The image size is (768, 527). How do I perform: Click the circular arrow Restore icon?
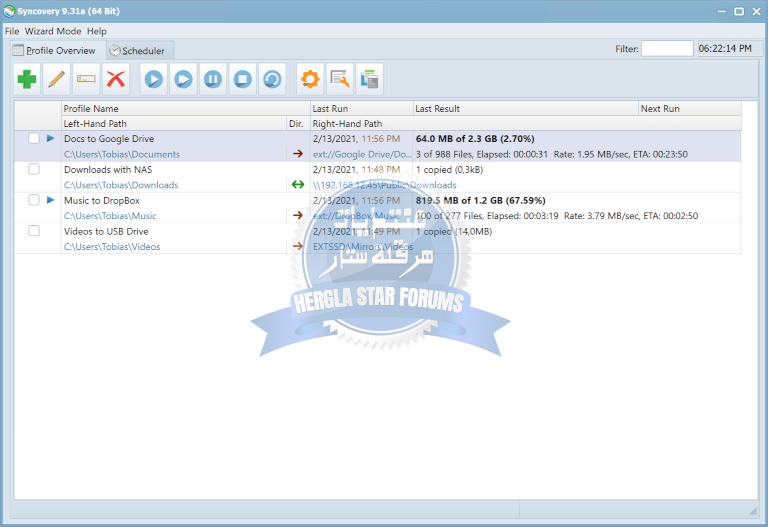coord(272,78)
